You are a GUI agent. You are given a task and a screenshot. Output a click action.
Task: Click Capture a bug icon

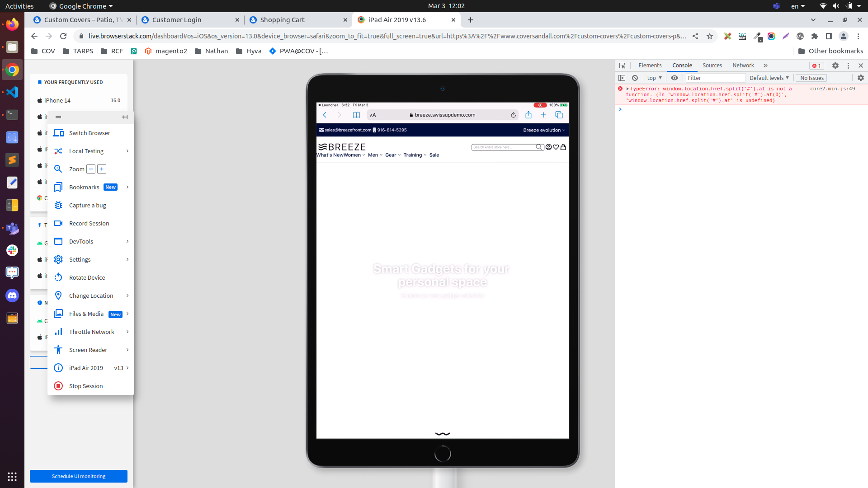[x=58, y=205]
